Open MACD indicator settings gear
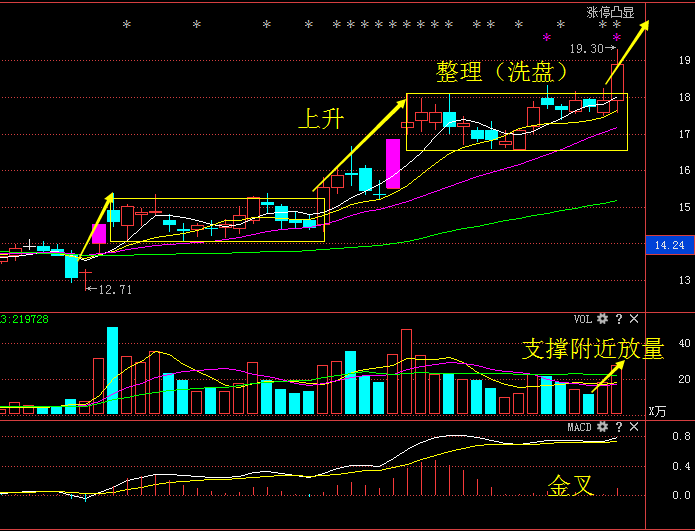This screenshot has width=695, height=531. coord(602,427)
